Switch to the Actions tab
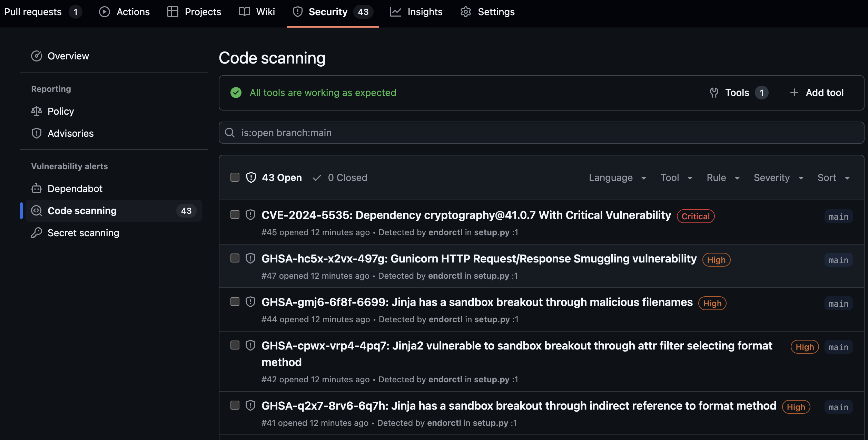Screen dimensions: 868x440 [124, 12]
